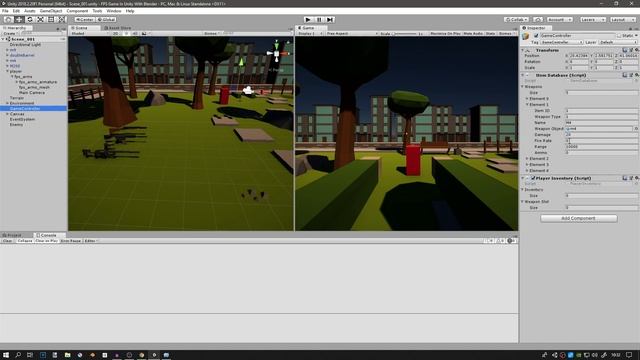
Task: Select the Scale tool in toolbar
Action: click(40, 19)
